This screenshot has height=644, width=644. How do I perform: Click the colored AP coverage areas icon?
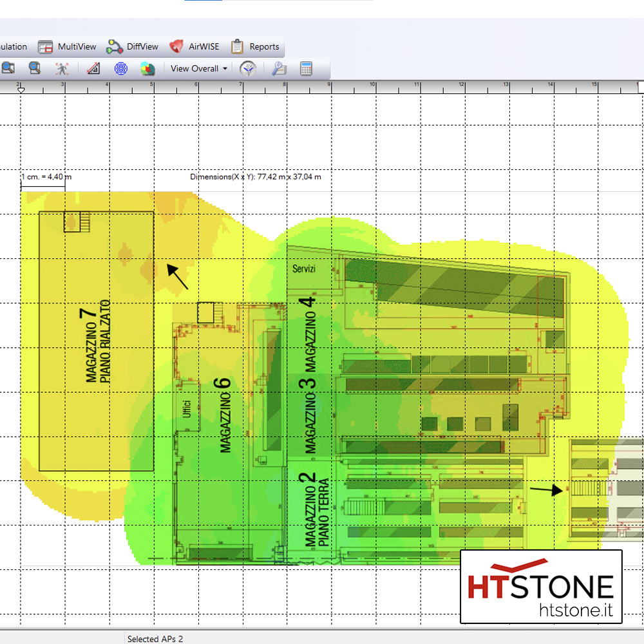[147, 69]
